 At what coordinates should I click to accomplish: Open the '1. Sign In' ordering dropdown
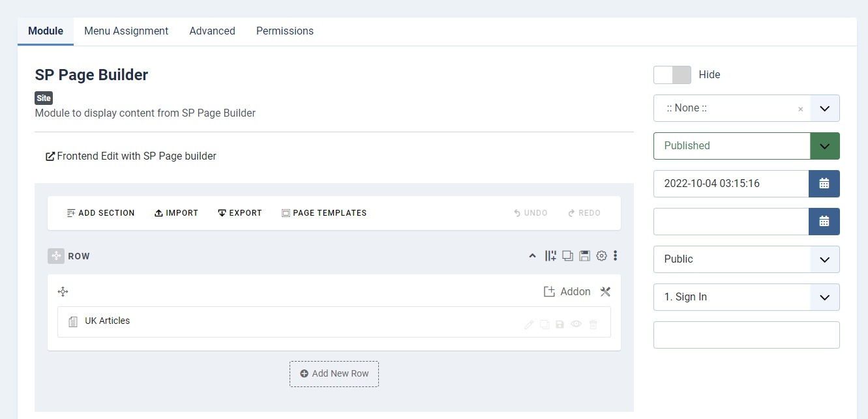[x=824, y=297]
